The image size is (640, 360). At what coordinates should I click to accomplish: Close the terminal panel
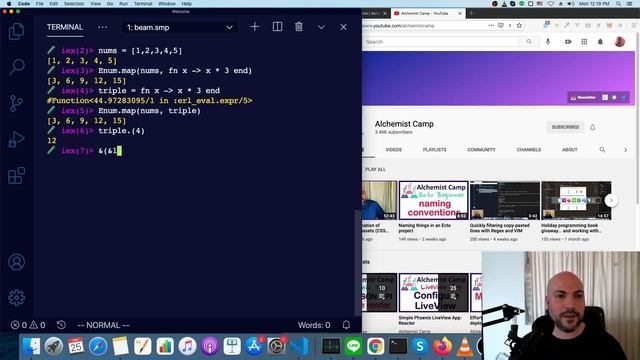tap(343, 27)
